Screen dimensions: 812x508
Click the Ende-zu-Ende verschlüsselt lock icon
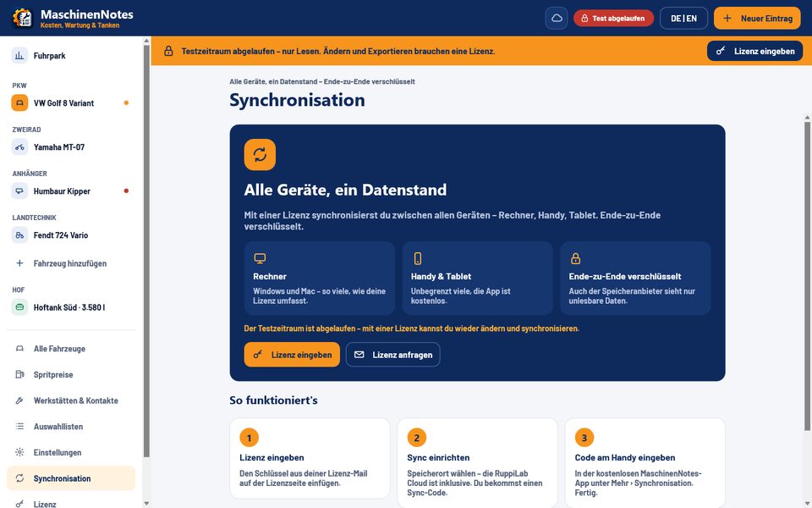pos(575,258)
